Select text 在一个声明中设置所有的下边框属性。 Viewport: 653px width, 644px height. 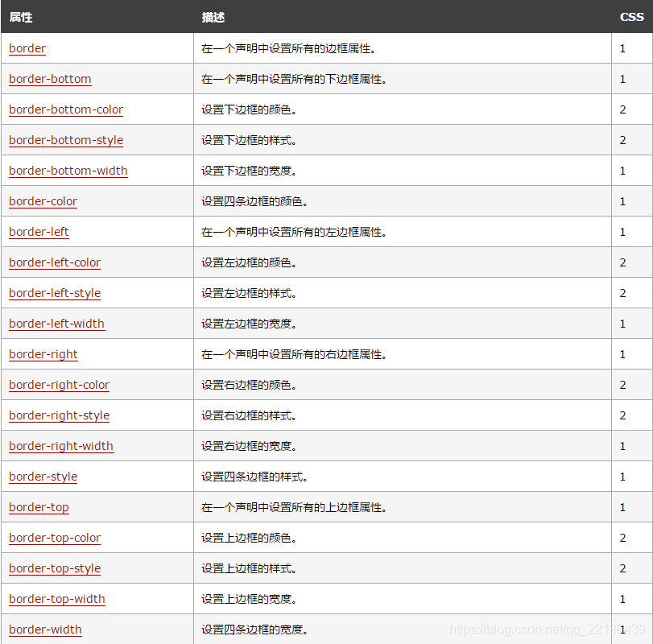[295, 79]
